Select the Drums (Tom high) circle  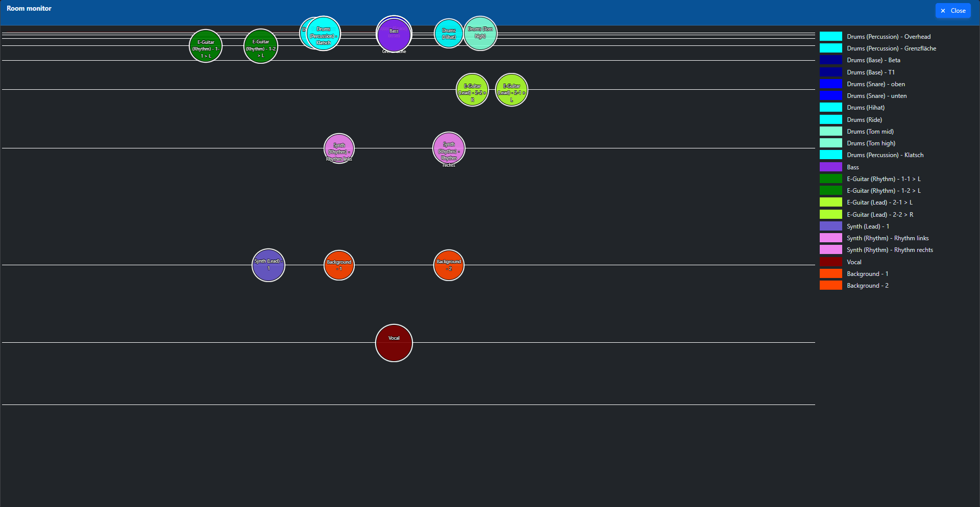(480, 33)
